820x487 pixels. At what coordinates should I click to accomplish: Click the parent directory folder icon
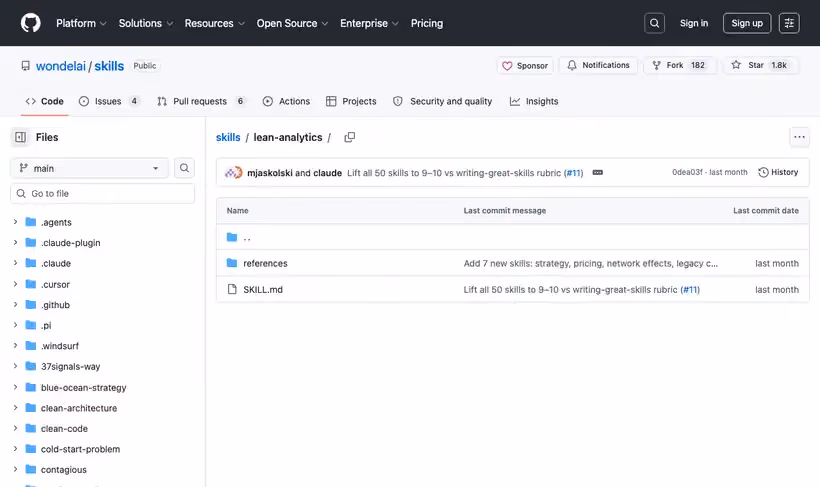[232, 237]
